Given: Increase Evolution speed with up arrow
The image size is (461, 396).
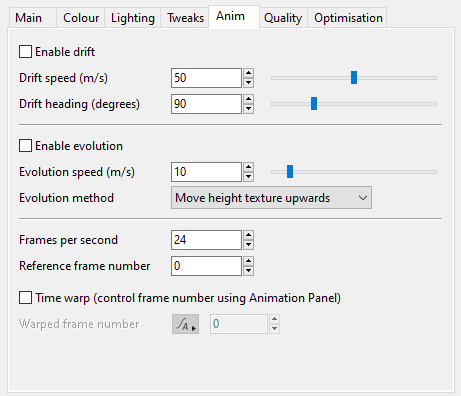Looking at the screenshot, I should click(248, 167).
